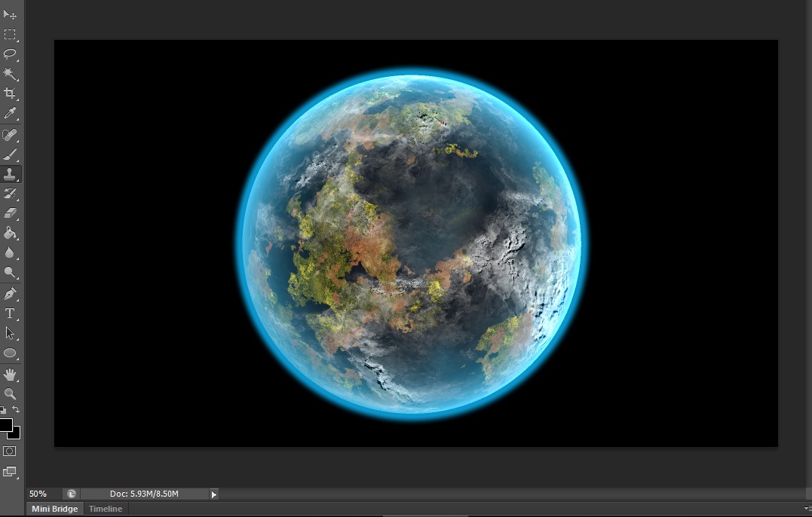Screen dimensions: 812x517
Task: Select the Brush tool
Action: [10, 154]
